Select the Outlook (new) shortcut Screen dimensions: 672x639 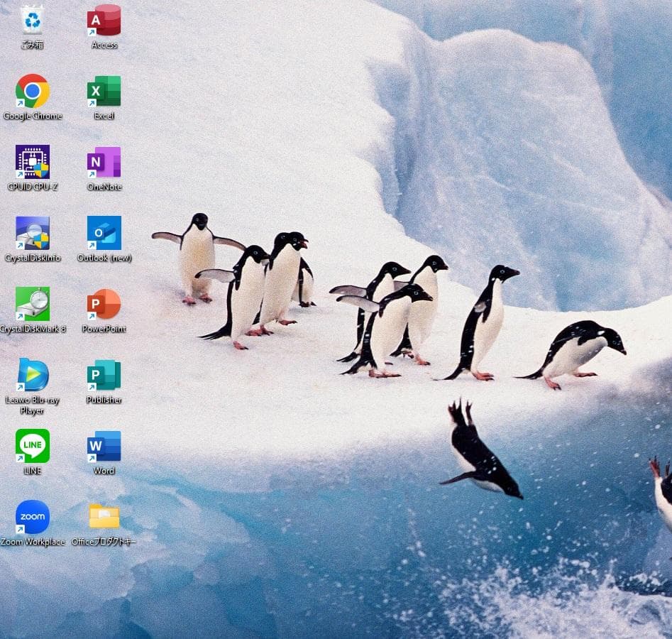(104, 233)
